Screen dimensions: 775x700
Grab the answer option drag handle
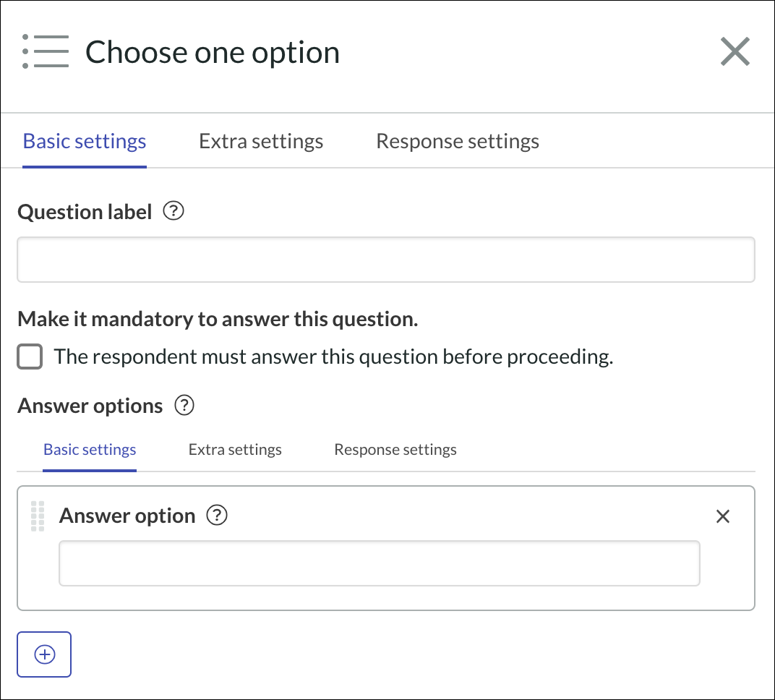click(x=37, y=516)
